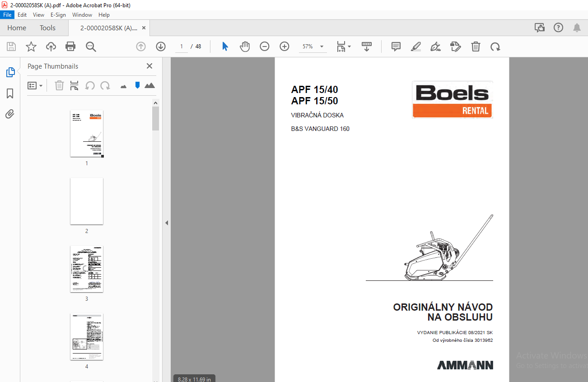This screenshot has height=382, width=588.
Task: Go to next page arrow
Action: coord(161,47)
